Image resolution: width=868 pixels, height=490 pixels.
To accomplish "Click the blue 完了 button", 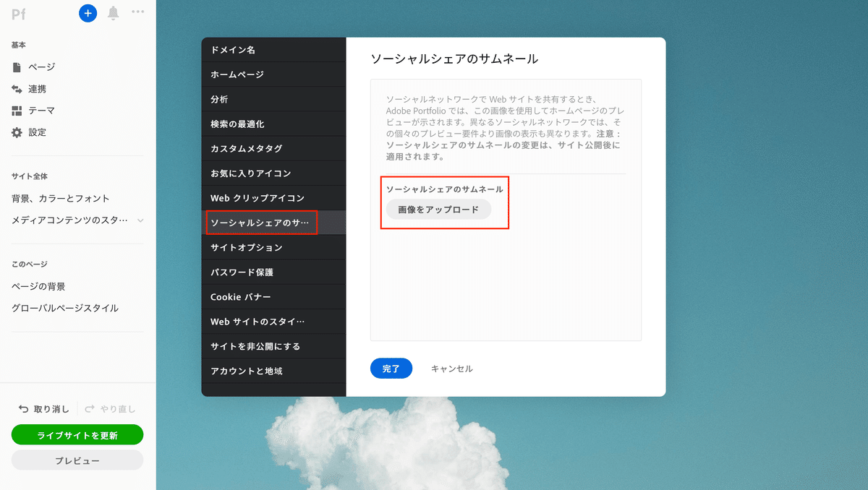I will (x=391, y=369).
